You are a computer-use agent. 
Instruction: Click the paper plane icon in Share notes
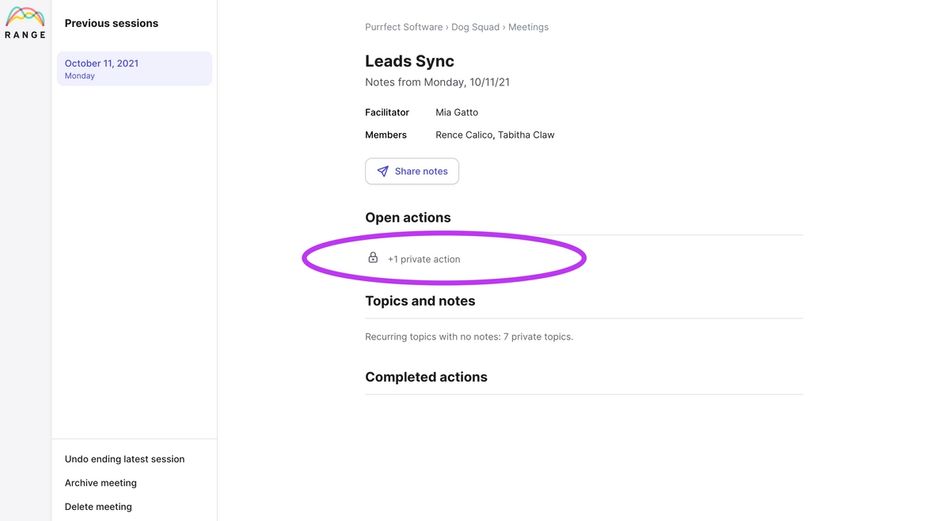[383, 171]
